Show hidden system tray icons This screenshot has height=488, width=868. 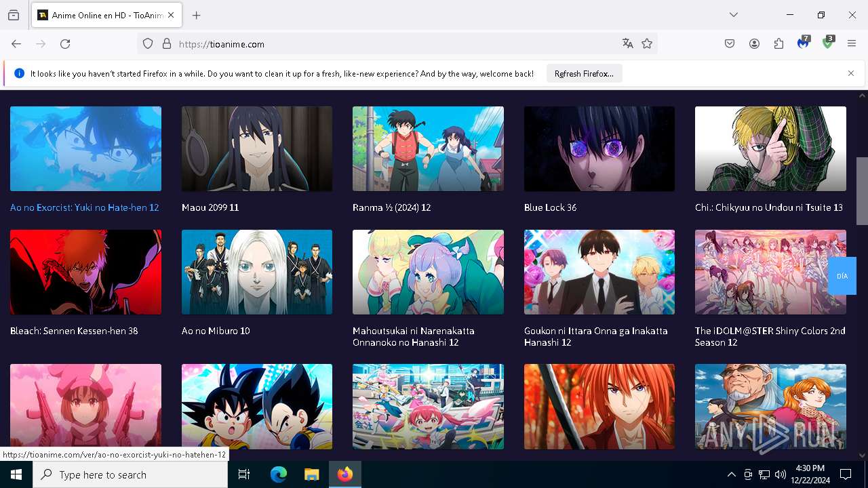(731, 474)
